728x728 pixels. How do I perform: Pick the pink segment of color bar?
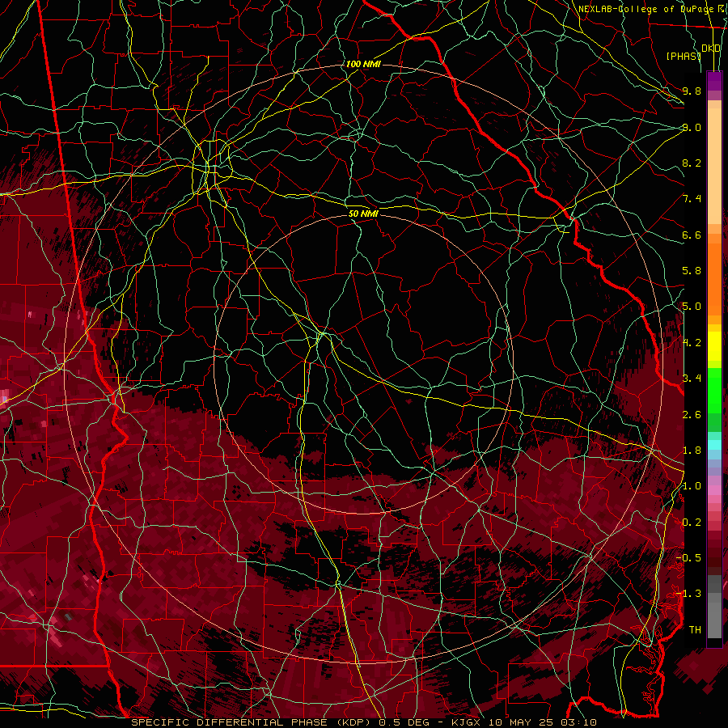pos(714,490)
